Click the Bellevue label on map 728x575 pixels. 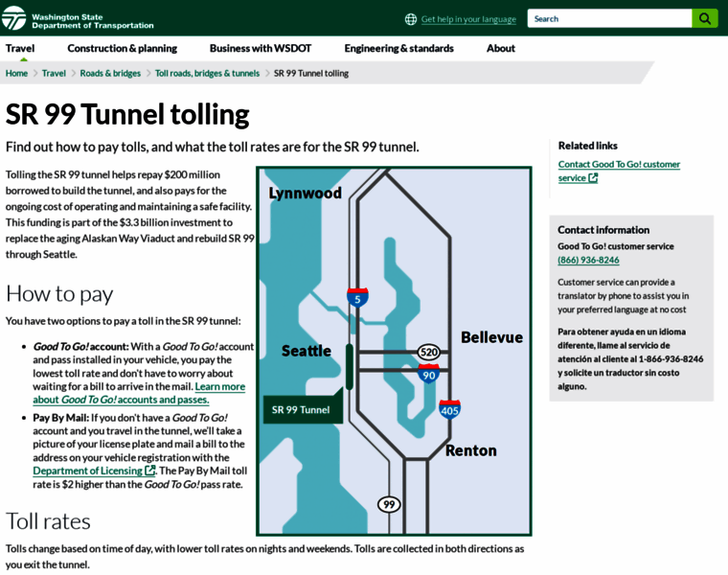tap(491, 337)
